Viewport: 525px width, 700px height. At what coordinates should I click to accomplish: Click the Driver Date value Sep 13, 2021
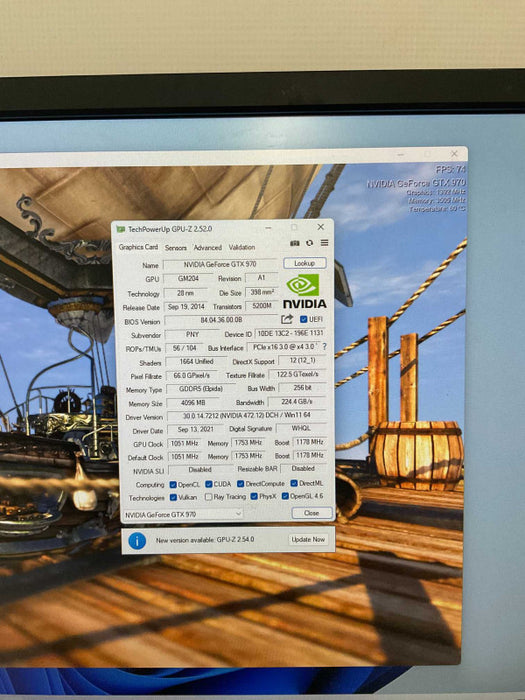coord(196,430)
